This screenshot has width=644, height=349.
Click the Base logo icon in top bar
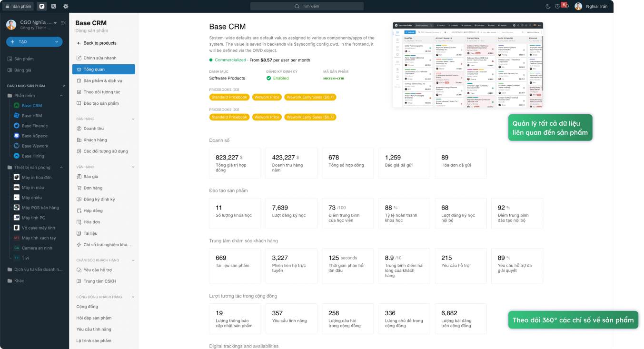pyautogui.click(x=42, y=6)
